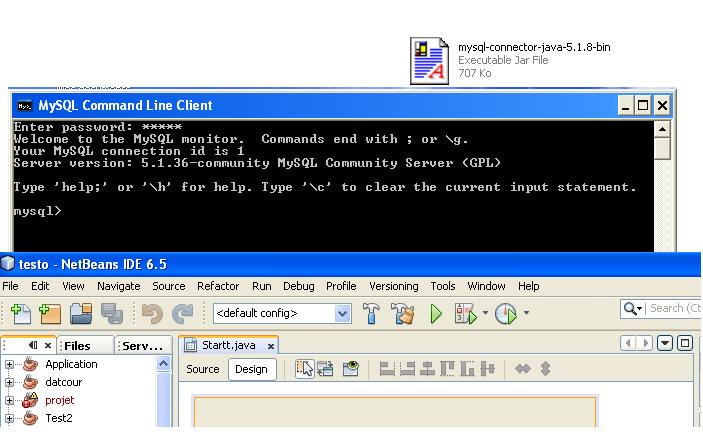Profile the main project with the clock icon
The height and width of the screenshot is (432, 703).
tap(506, 313)
